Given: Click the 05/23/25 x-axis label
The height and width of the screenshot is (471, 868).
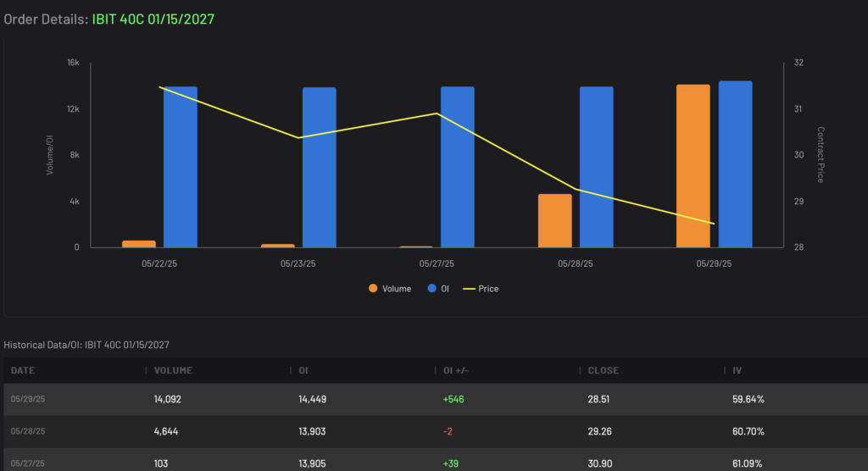Looking at the screenshot, I should pyautogui.click(x=298, y=263).
